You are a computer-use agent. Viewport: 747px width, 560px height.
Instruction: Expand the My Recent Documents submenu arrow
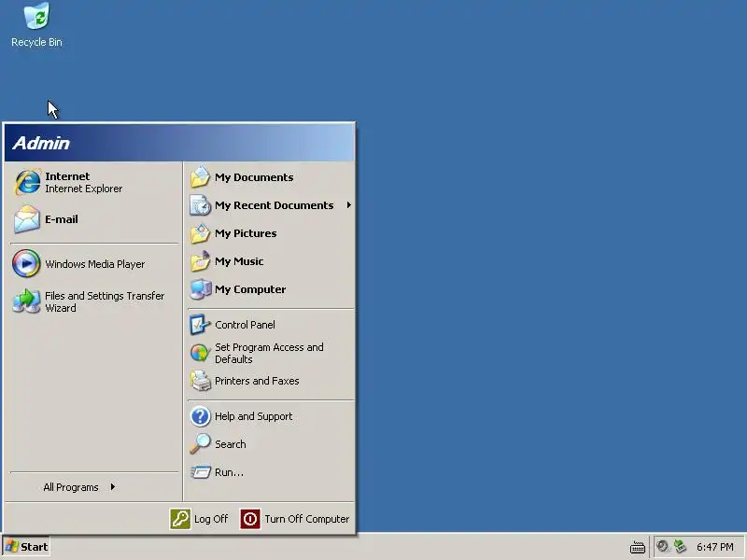[x=348, y=205]
